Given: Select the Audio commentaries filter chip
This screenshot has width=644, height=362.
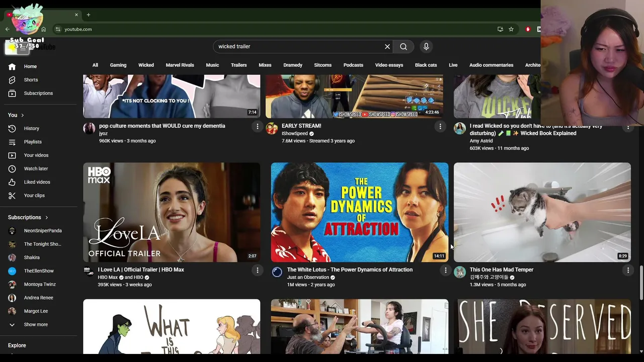Looking at the screenshot, I should click(491, 65).
